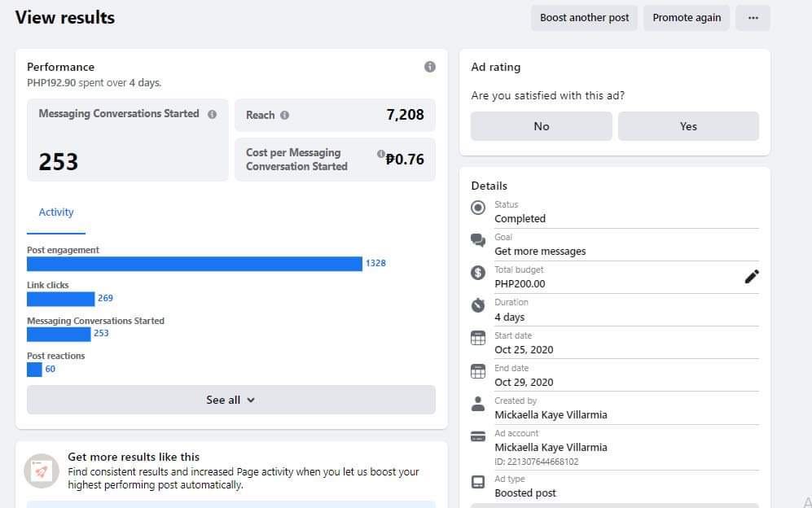Click the Reach info icon
Viewport: 812px width, 508px height.
(x=284, y=116)
